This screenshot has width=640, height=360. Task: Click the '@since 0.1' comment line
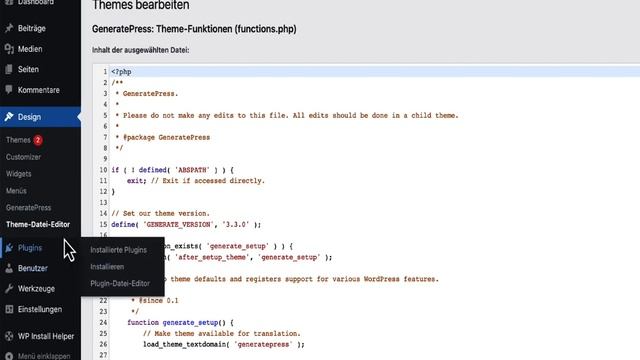(155, 300)
